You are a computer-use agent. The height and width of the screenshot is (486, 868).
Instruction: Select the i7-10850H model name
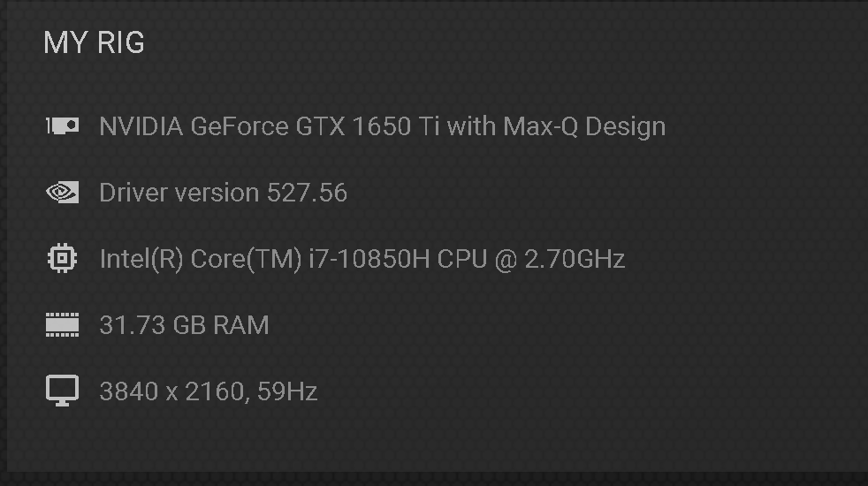click(369, 259)
